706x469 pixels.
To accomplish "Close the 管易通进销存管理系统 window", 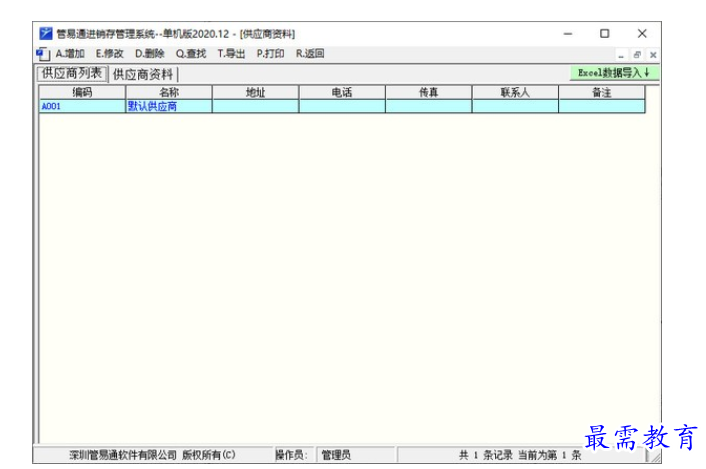I will pos(642,34).
